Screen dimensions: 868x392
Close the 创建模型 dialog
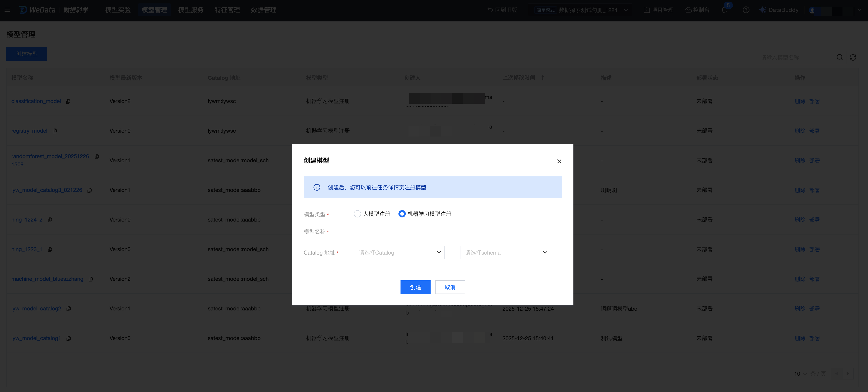[559, 161]
